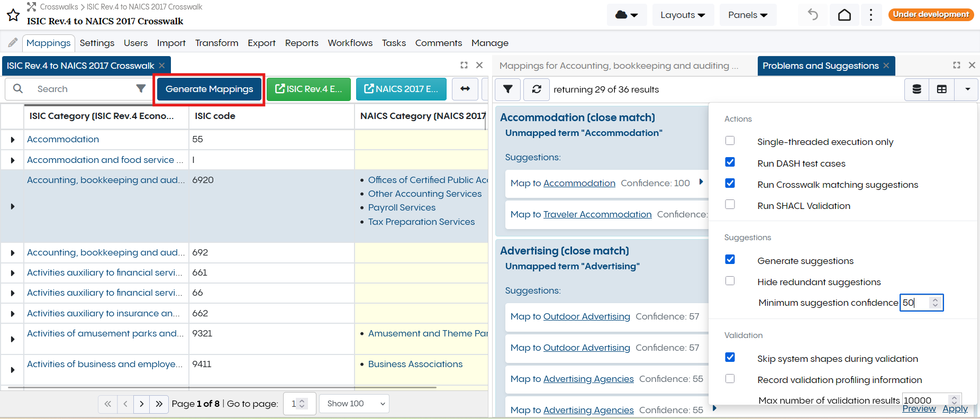Enable Single-threaded execution only checkbox
The width and height of the screenshot is (980, 419).
coord(730,141)
